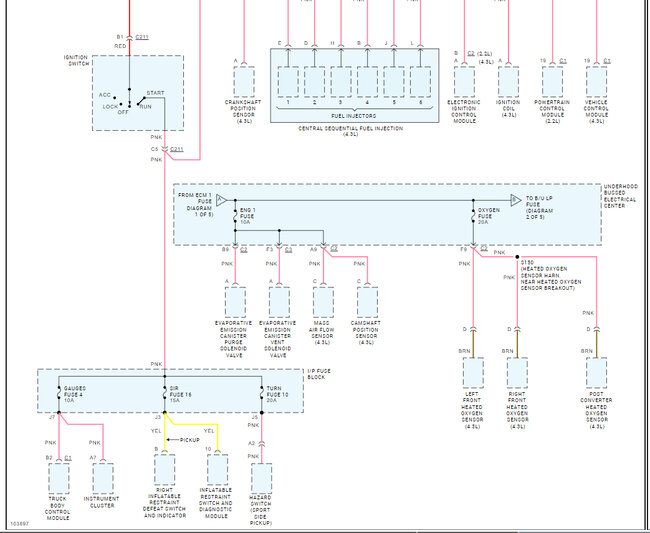This screenshot has width=650, height=533.
Task: Select the IGNITION SWITCH label
Action: tap(76, 61)
